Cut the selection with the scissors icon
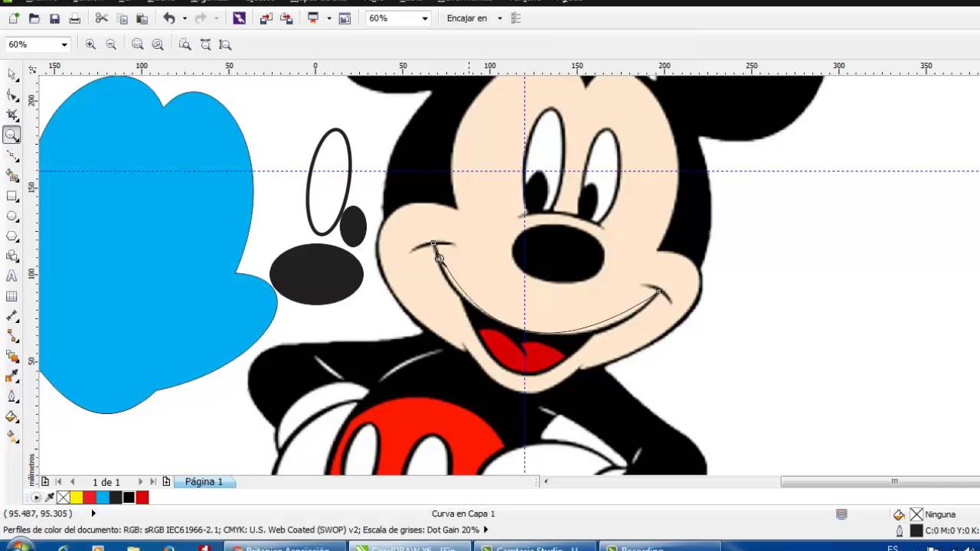This screenshot has height=551, width=980. pyautogui.click(x=101, y=18)
